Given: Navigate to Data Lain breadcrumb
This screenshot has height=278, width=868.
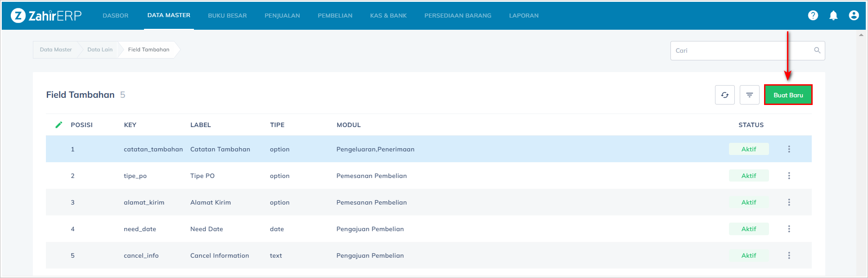Looking at the screenshot, I should tap(100, 50).
